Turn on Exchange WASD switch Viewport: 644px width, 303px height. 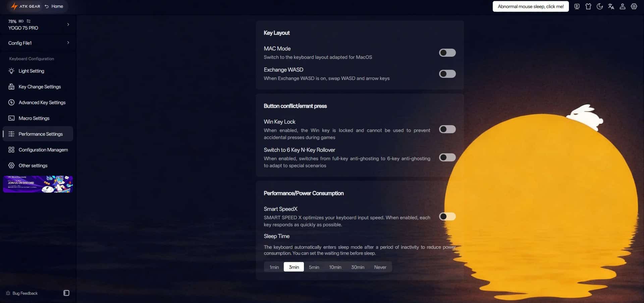(447, 74)
